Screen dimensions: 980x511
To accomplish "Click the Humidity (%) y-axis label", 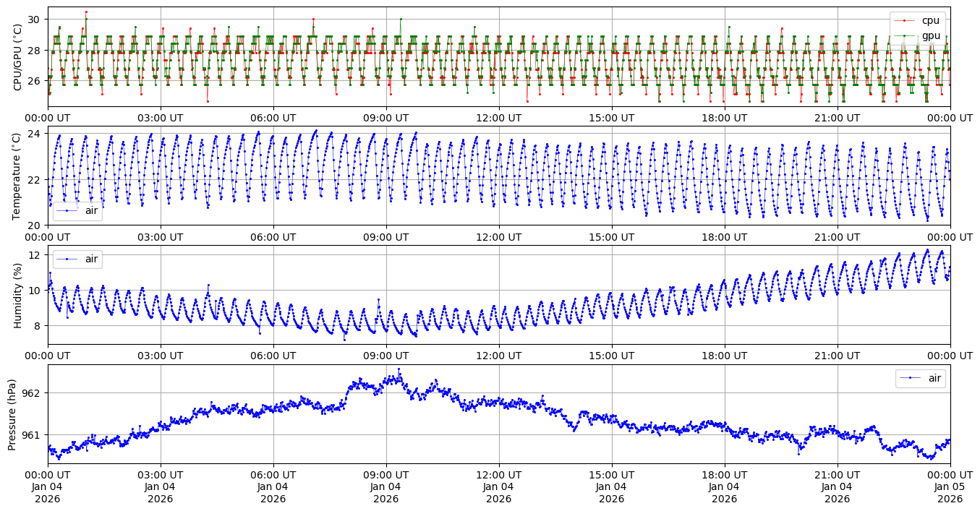I will [x=17, y=294].
